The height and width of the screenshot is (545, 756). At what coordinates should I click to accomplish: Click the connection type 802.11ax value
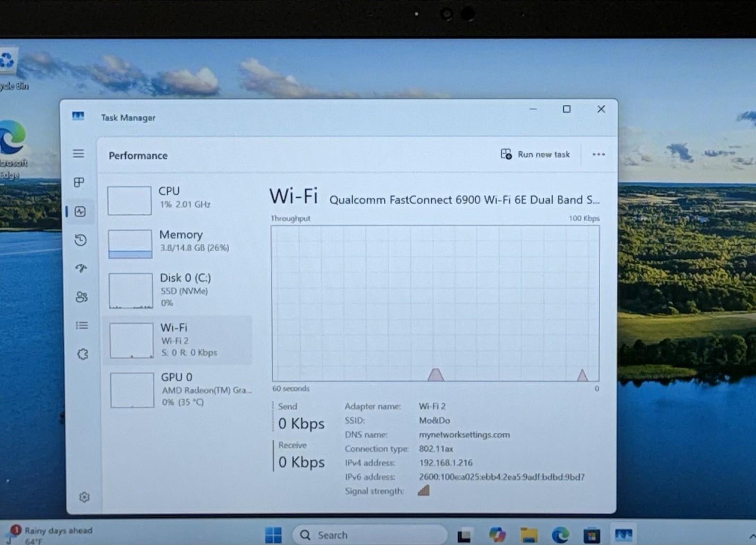(436, 449)
